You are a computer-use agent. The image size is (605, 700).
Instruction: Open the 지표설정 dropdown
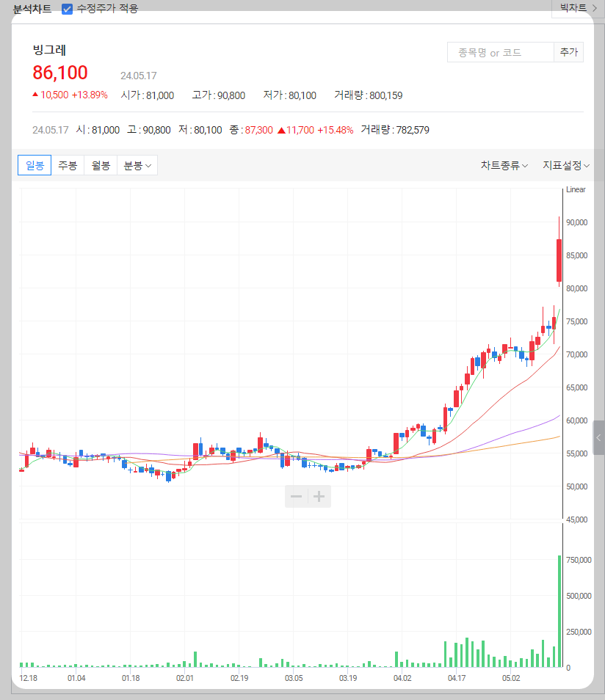click(x=565, y=166)
